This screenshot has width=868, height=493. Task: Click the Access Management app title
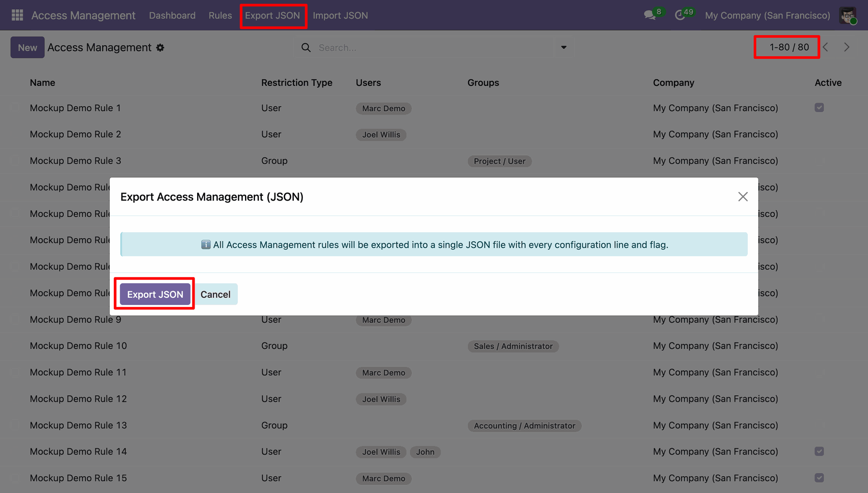point(83,15)
